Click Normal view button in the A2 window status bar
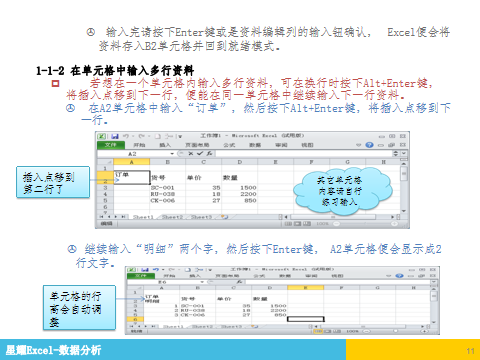The width and height of the screenshot is (480, 360). pos(288,224)
